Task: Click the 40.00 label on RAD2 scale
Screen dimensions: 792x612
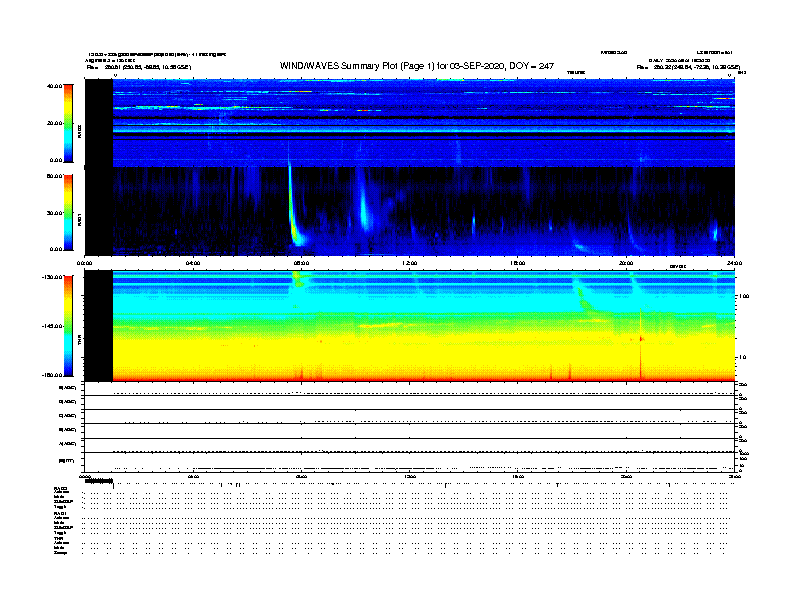Action: coord(54,86)
